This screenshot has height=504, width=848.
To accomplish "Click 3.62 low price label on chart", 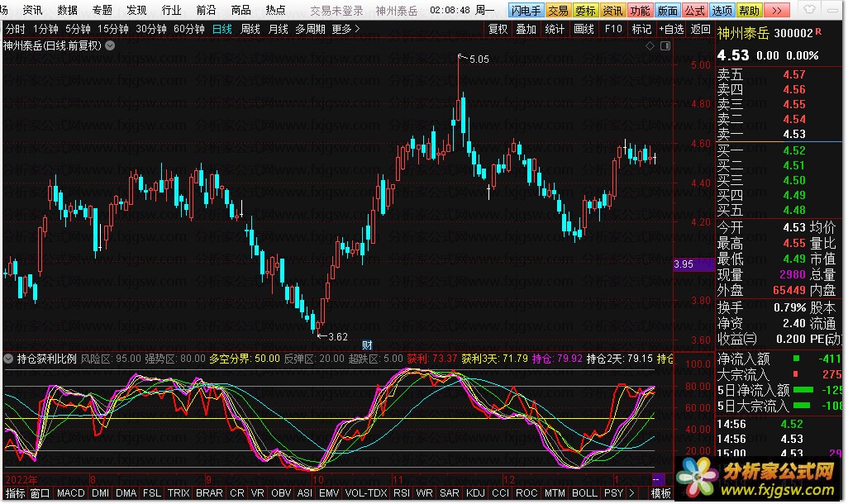I will coord(338,337).
